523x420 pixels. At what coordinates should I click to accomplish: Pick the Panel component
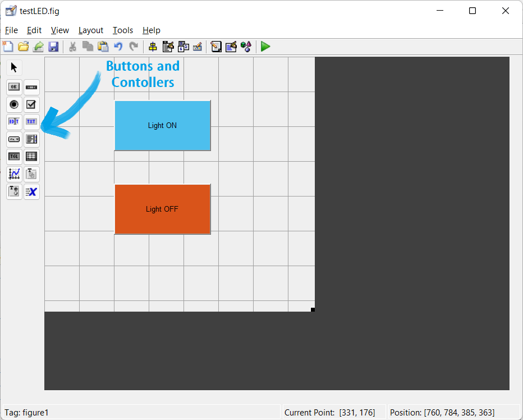[31, 174]
